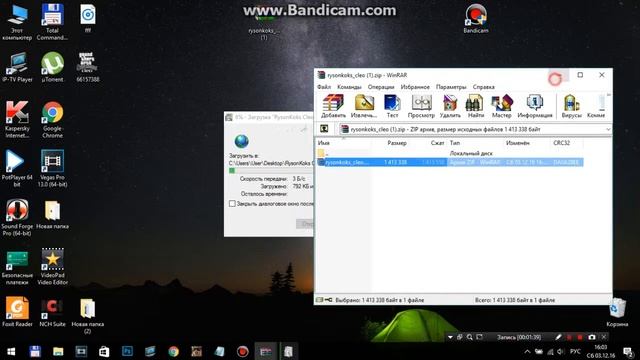
Task: Open Total Commander desktop shortcut
Action: point(52,23)
